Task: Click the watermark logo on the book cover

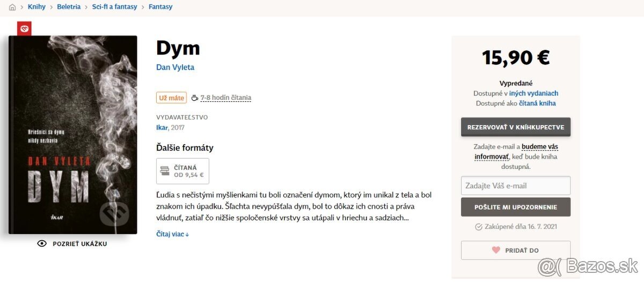Action: point(114,212)
